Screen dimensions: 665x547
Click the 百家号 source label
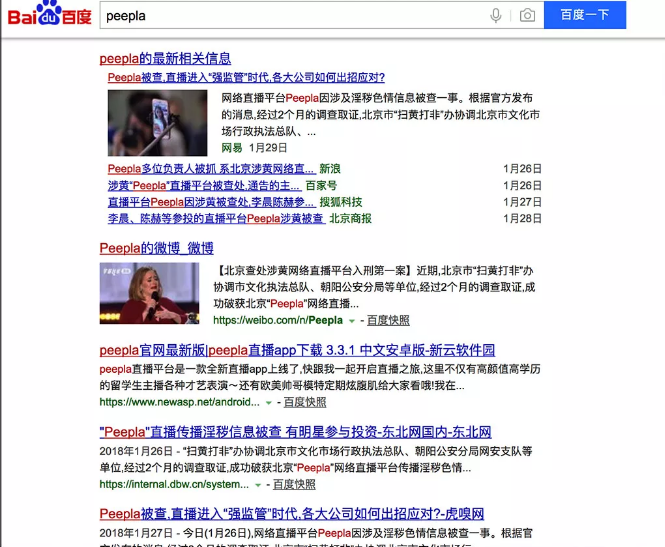coord(321,185)
